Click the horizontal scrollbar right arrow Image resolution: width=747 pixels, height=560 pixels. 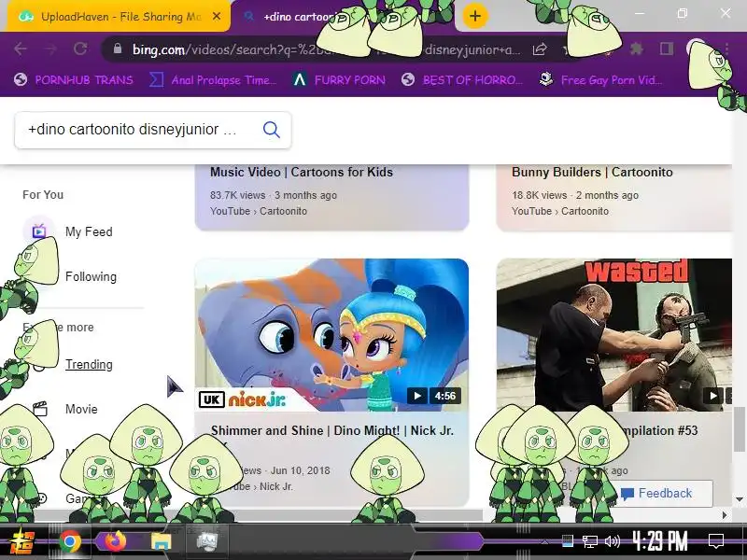tap(725, 515)
